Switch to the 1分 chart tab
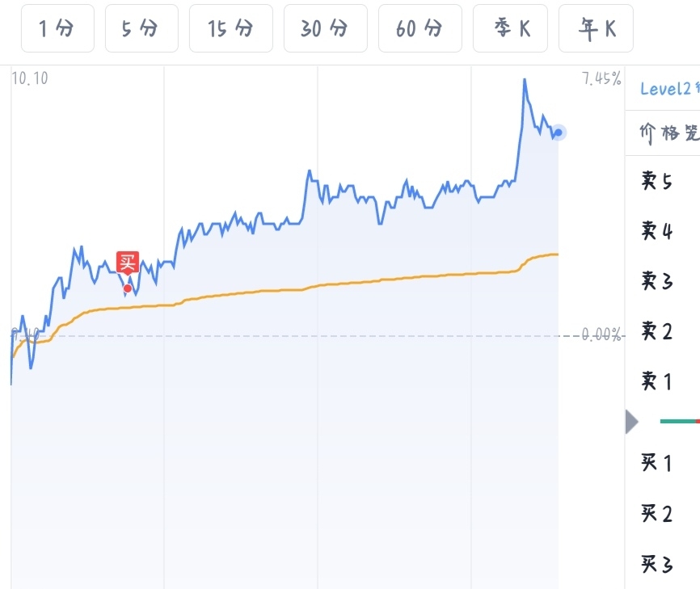This screenshot has width=700, height=589. tap(57, 29)
